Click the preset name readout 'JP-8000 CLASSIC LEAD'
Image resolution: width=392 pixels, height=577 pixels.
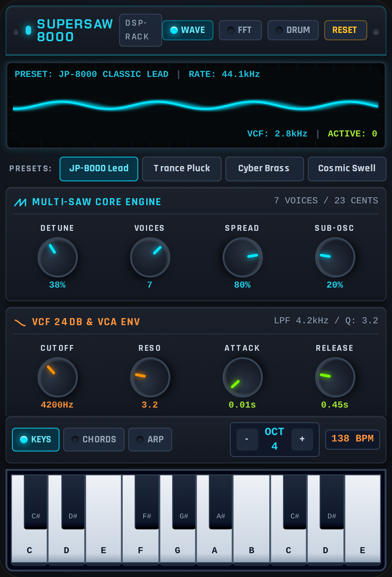[x=114, y=74]
